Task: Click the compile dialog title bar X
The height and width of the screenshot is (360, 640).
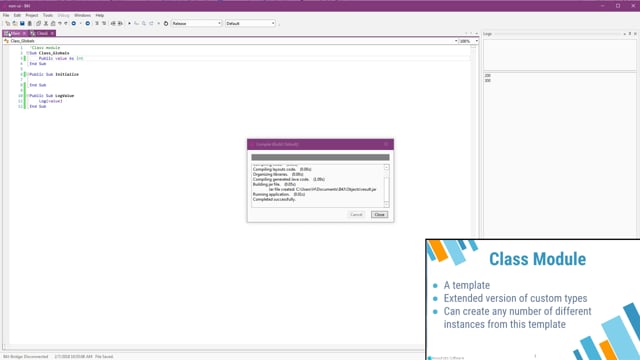Action: point(386,144)
